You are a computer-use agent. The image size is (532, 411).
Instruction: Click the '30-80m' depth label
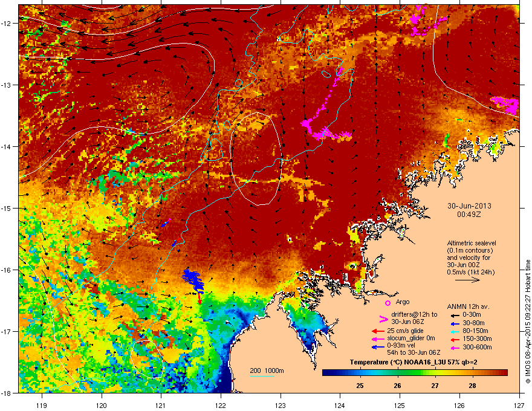[x=473, y=323]
